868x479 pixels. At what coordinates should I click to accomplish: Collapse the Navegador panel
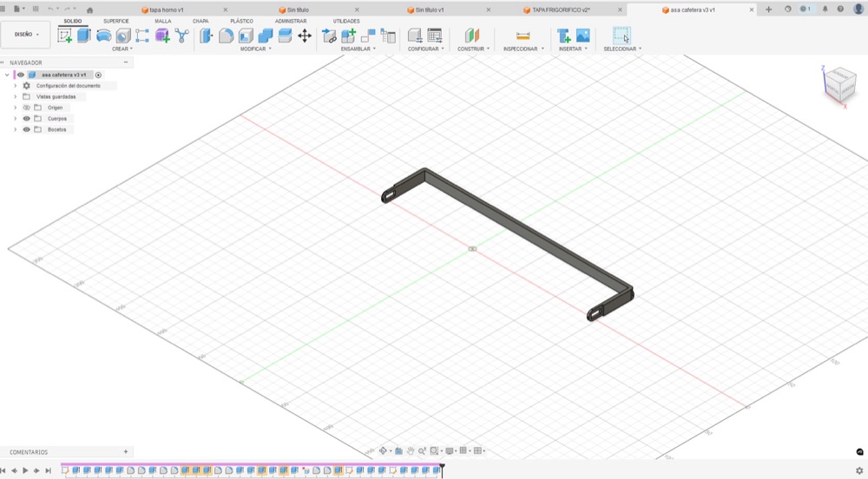click(126, 62)
